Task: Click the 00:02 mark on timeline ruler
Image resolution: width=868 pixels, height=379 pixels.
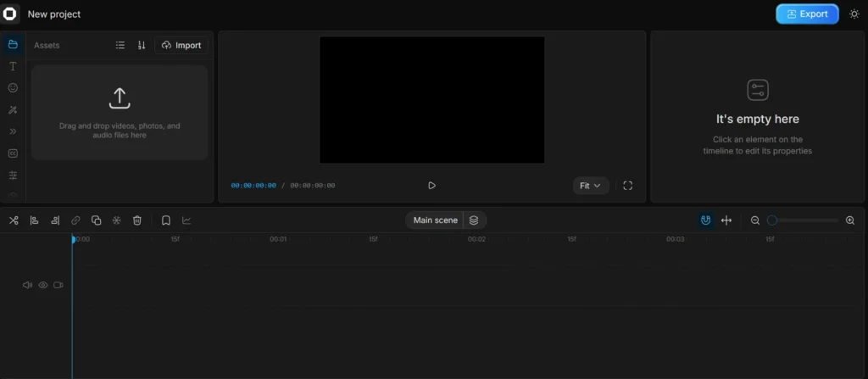Action: tap(476, 239)
